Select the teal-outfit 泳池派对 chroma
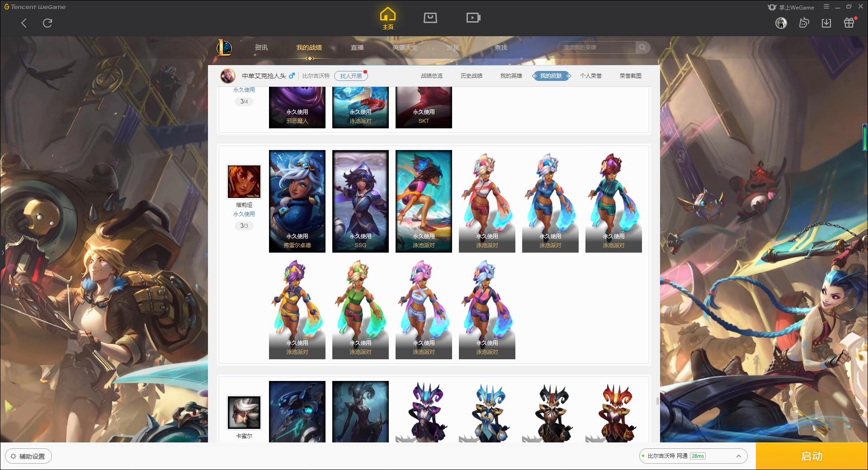868x470 pixels. [x=613, y=201]
